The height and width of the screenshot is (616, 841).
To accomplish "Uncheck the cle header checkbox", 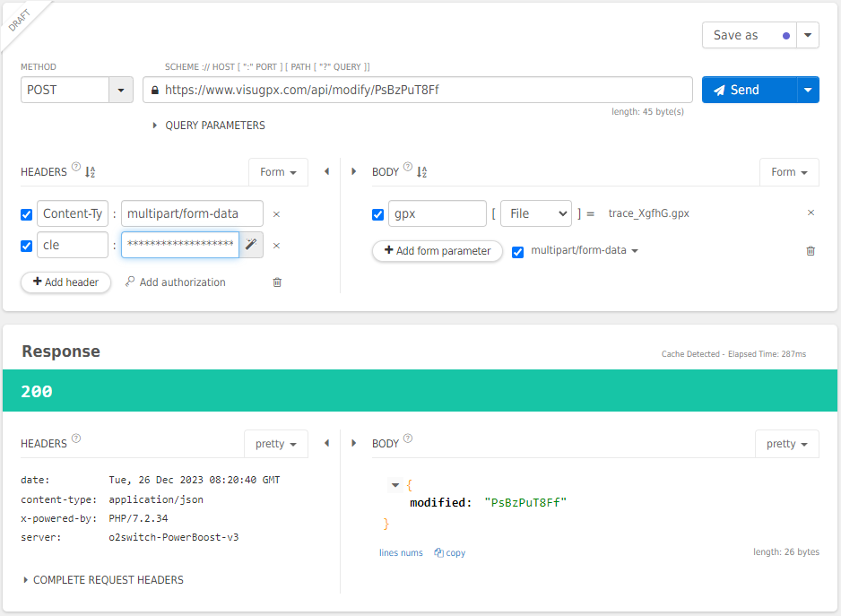I will (x=27, y=246).
